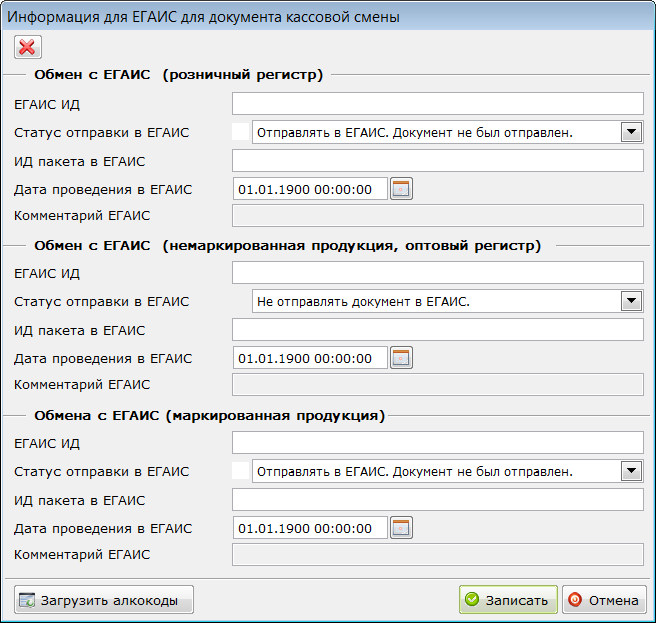
Task: Open calendar picker in marked products section
Action: click(x=401, y=528)
